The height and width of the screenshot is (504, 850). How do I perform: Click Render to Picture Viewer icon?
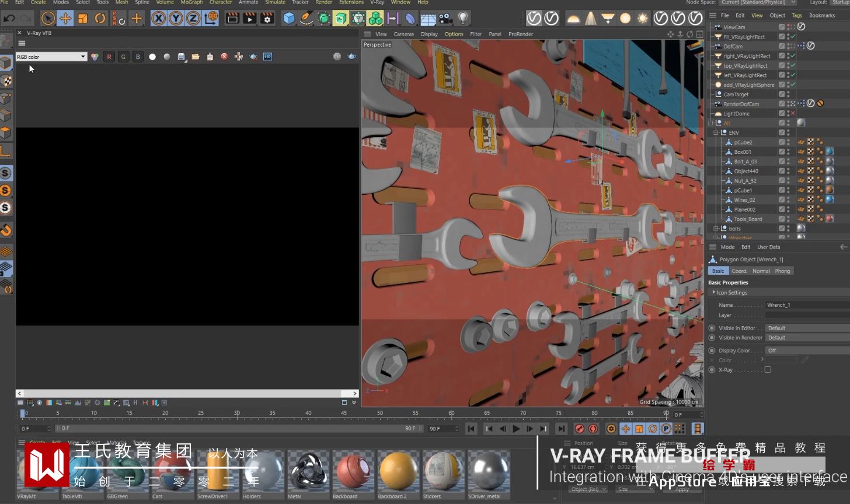coord(250,18)
